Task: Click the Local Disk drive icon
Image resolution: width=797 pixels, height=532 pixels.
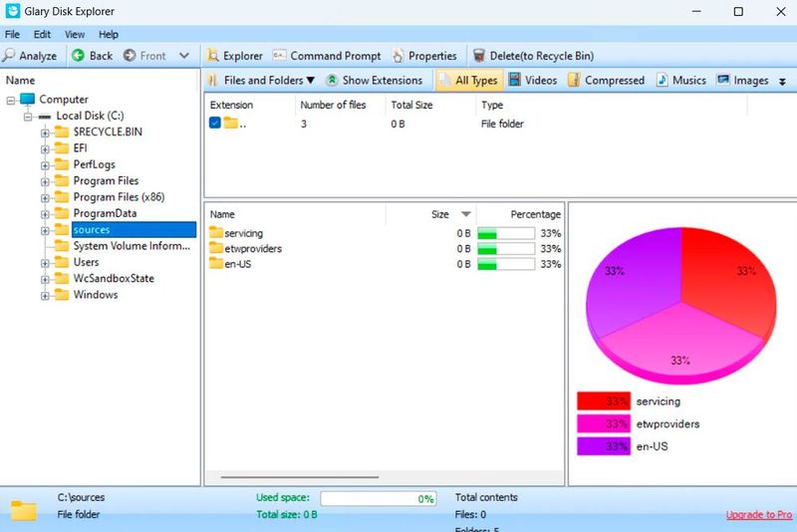Action: coord(45,117)
